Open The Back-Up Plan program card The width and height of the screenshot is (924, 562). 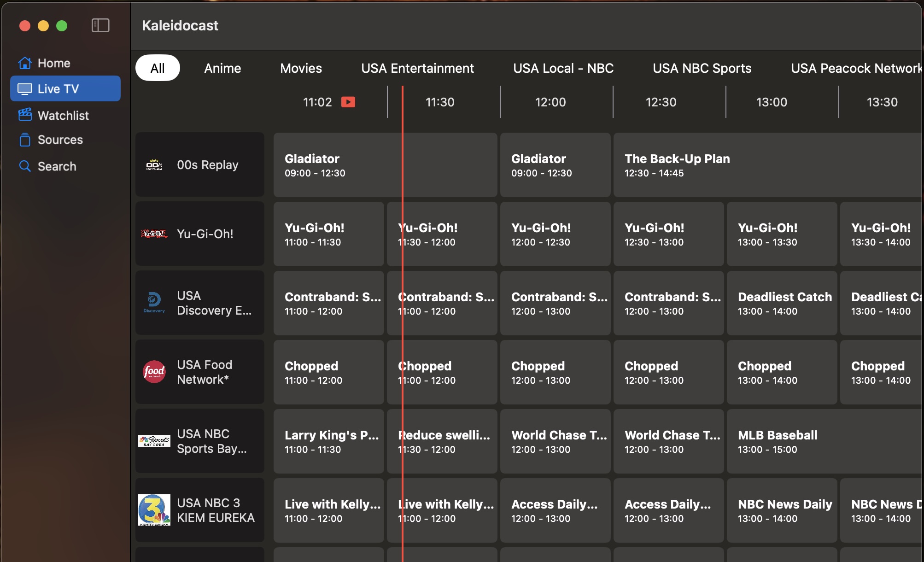click(x=768, y=165)
